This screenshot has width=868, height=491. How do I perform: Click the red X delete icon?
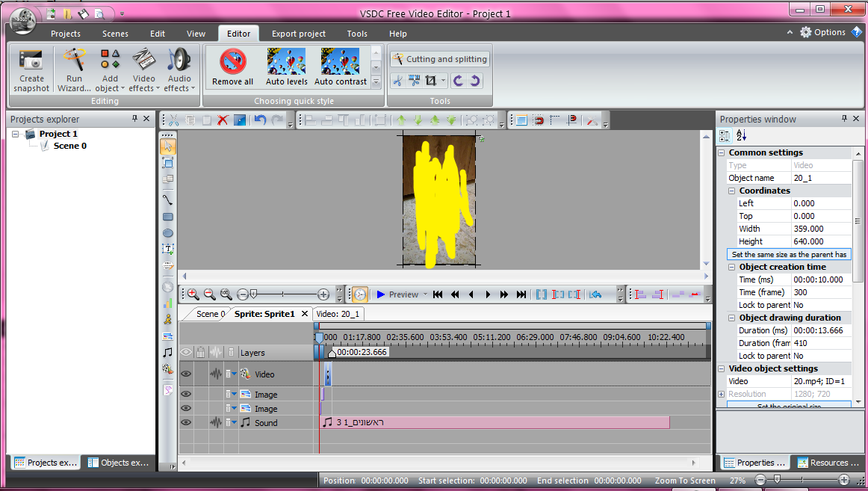click(x=223, y=120)
